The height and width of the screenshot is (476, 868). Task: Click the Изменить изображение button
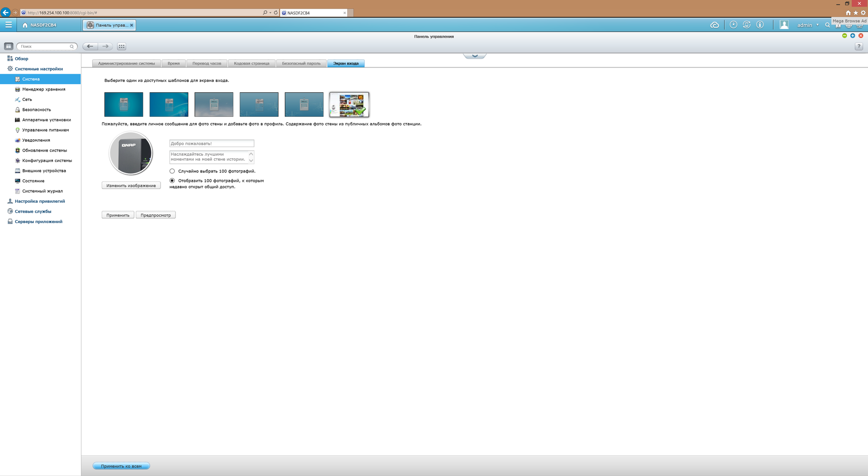coord(131,186)
